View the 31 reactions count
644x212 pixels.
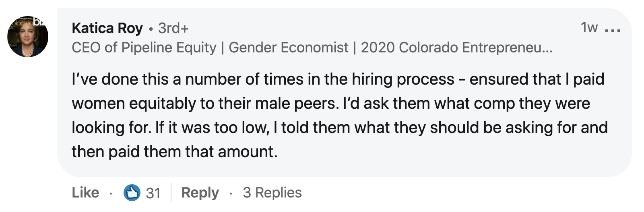153,193
